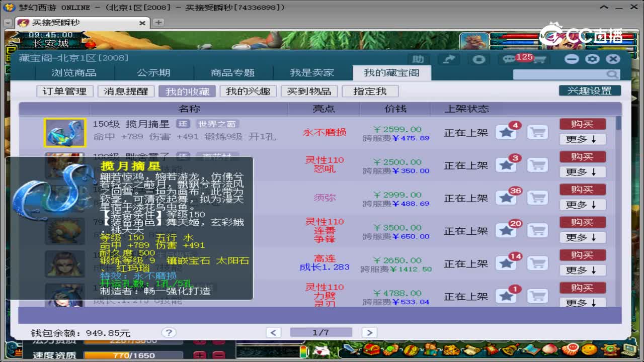Click the 亮点 column header
The width and height of the screenshot is (644, 362).
(324, 109)
